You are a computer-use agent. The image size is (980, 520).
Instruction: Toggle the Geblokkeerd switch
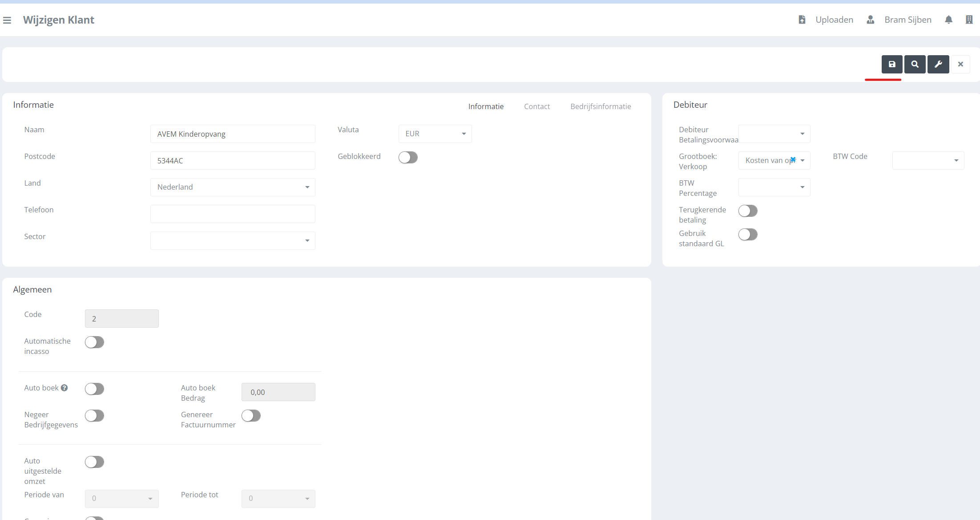408,158
